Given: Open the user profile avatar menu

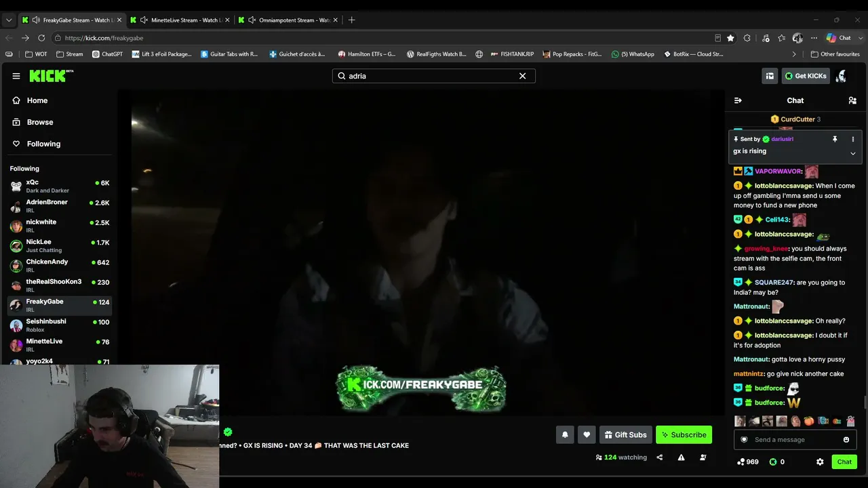Looking at the screenshot, I should pos(842,76).
